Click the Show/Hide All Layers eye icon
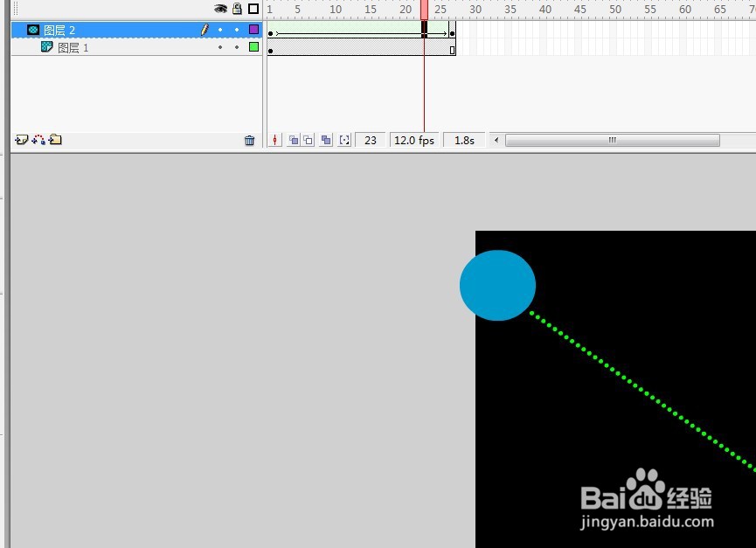The image size is (756, 548). point(220,8)
